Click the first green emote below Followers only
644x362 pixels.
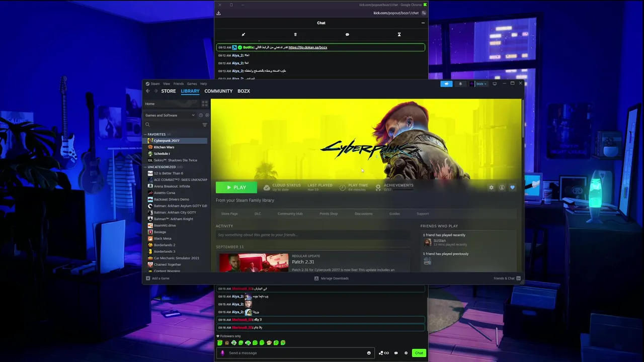click(x=220, y=343)
